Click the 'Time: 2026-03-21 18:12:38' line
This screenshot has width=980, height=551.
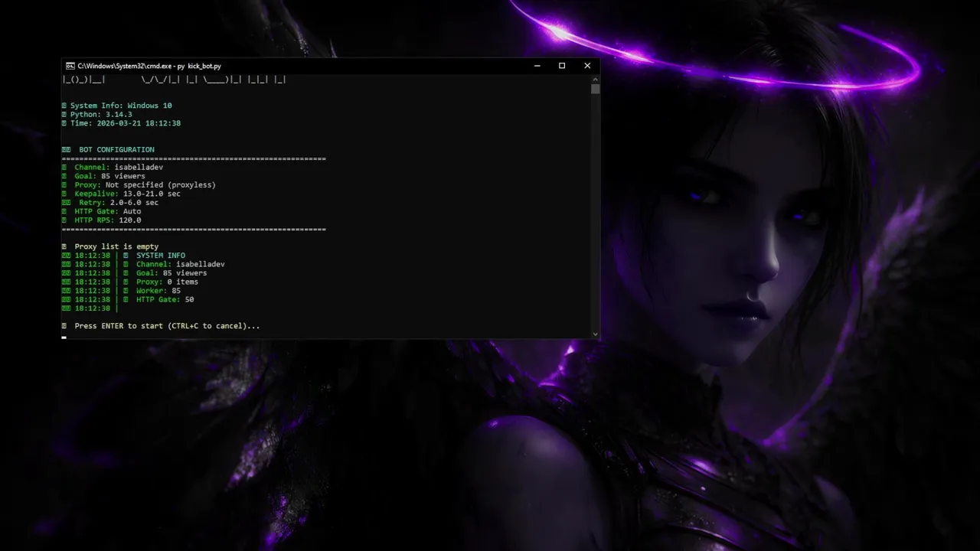(122, 123)
